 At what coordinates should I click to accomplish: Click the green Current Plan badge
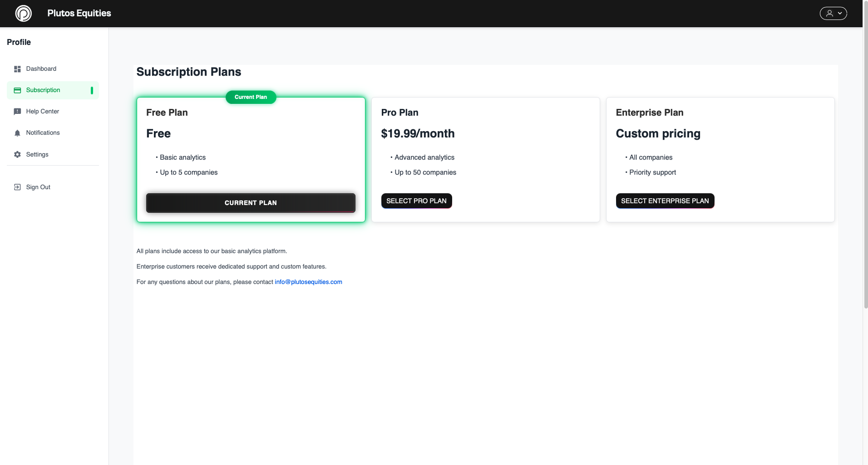251,97
